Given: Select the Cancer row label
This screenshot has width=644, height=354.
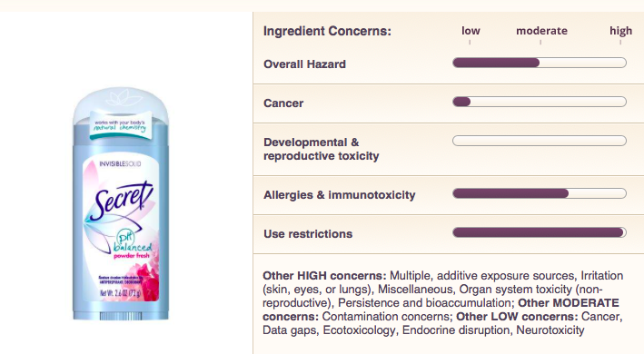Looking at the screenshot, I should (283, 103).
